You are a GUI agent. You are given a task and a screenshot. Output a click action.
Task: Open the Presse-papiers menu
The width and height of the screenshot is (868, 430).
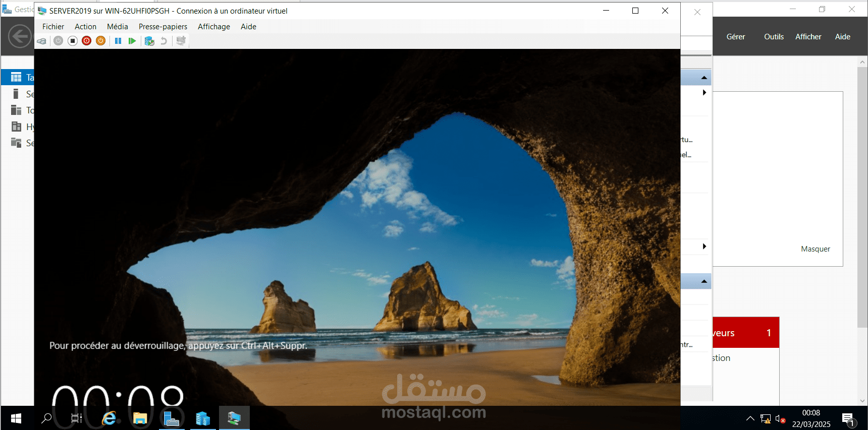click(163, 27)
